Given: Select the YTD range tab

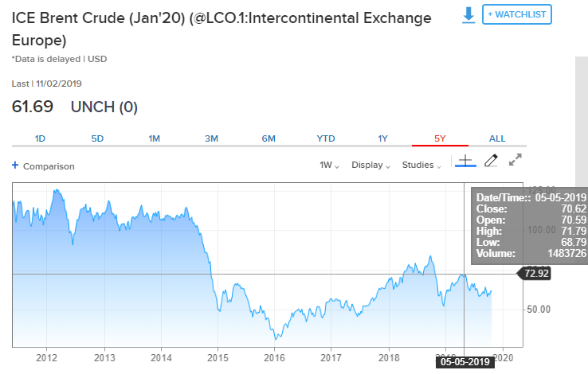Looking at the screenshot, I should click(x=326, y=138).
